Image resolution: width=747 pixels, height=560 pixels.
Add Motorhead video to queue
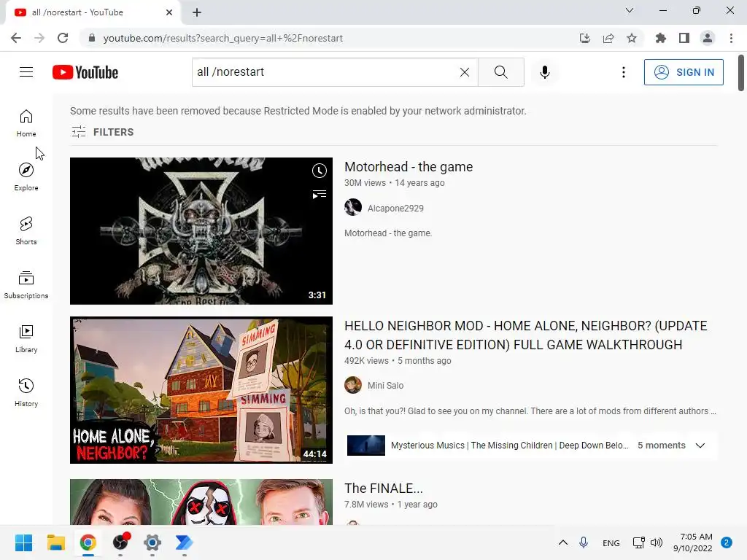coord(320,194)
